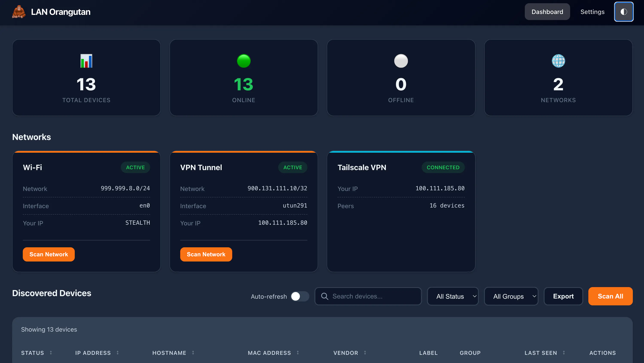Click the Scan All button
The height and width of the screenshot is (363, 644).
pos(610,296)
